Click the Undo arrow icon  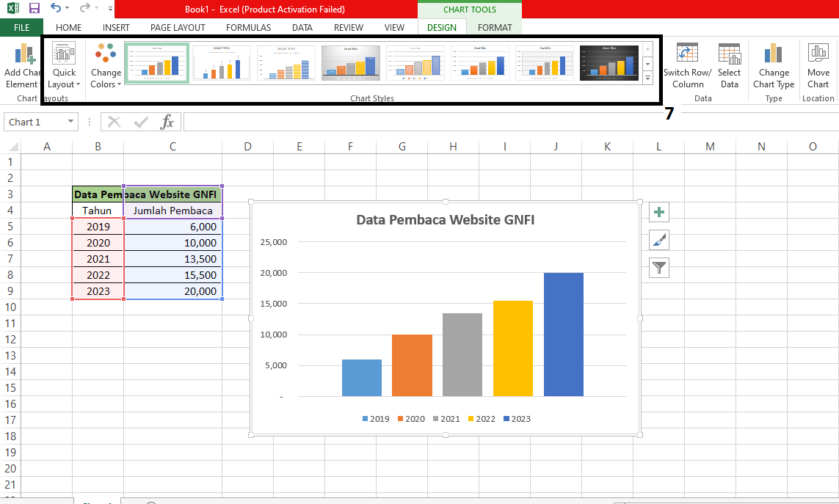click(56, 7)
